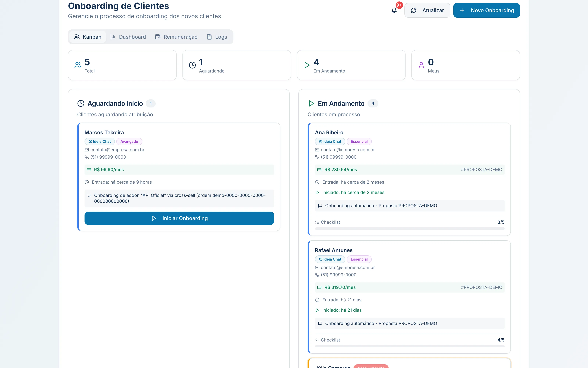The image size is (588, 368).
Task: Click the comment icon on API Oficial note
Action: coord(89,195)
